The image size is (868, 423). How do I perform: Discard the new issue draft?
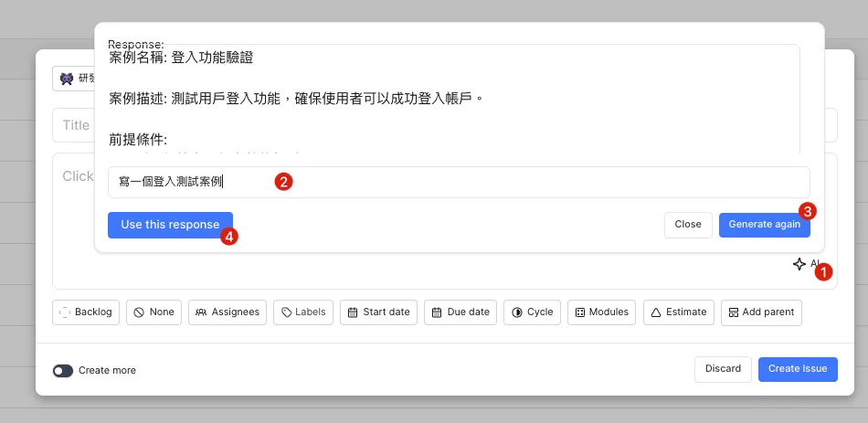point(723,369)
